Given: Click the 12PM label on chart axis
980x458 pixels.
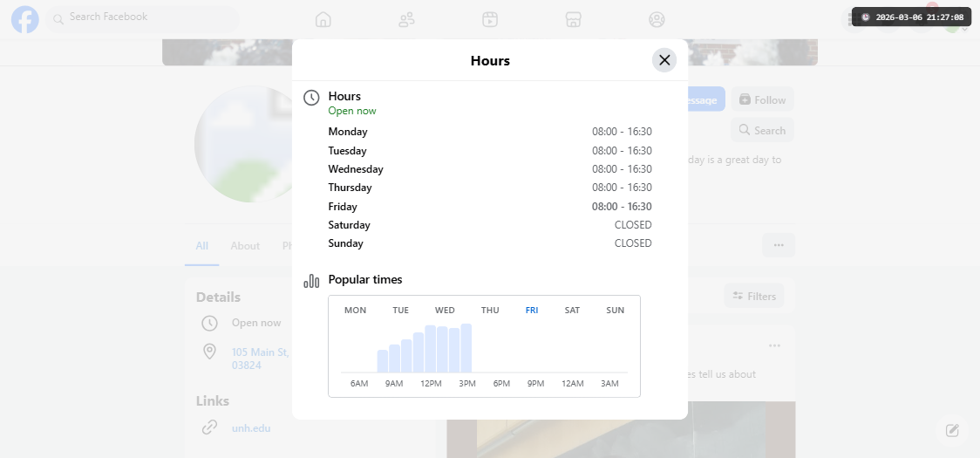Looking at the screenshot, I should point(431,384).
